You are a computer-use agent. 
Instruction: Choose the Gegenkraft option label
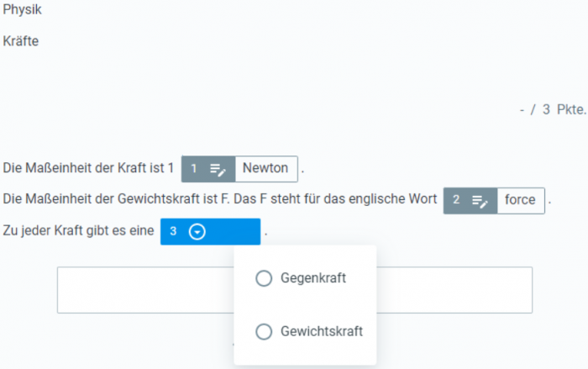coord(313,278)
